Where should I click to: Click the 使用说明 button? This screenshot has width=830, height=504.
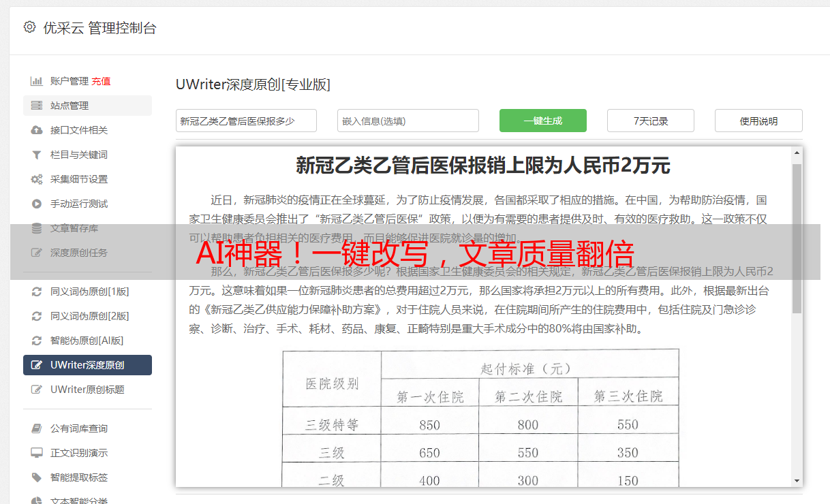[758, 121]
